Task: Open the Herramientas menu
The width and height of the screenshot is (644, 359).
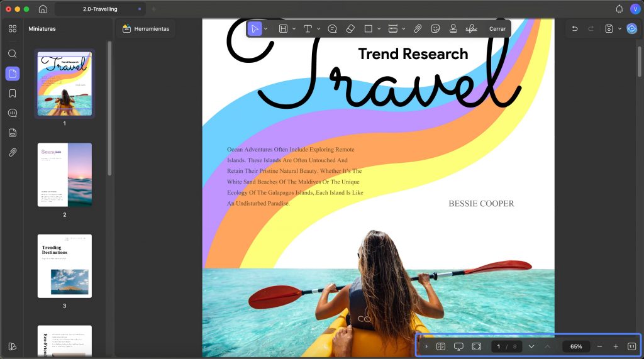Action: (x=146, y=29)
